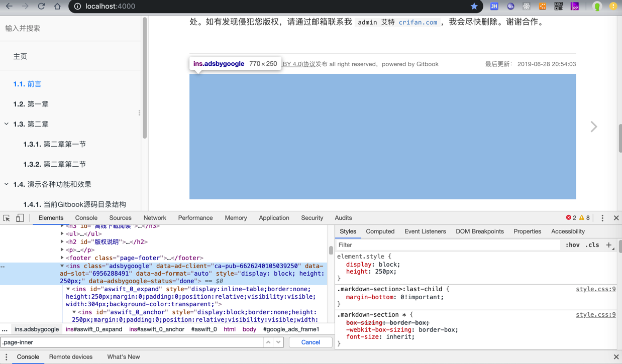Cancel the DOM element search

(310, 342)
